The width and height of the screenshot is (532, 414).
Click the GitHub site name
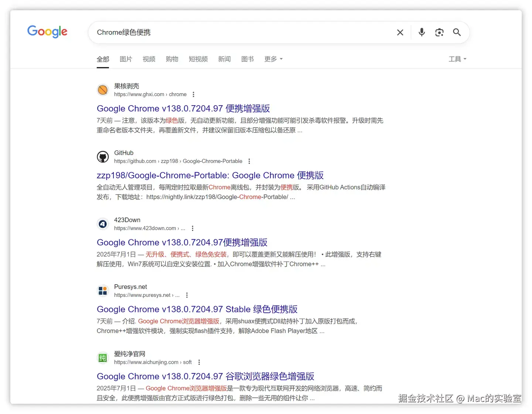pos(124,153)
